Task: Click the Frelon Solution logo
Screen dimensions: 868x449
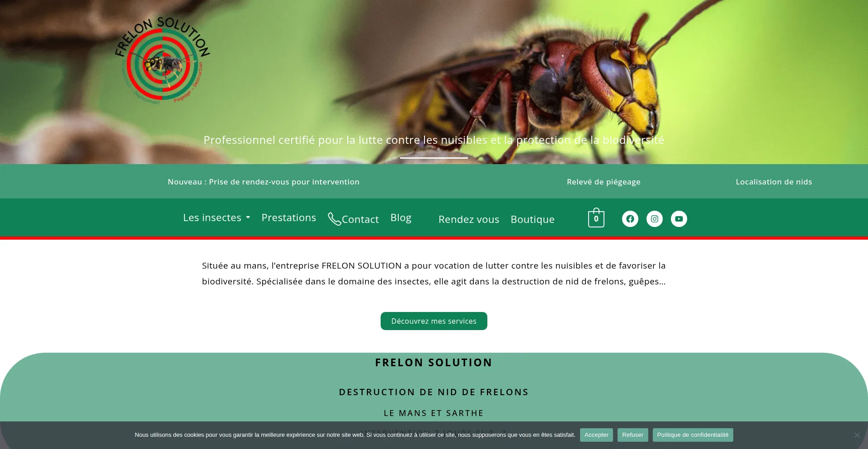Action: pyautogui.click(x=162, y=61)
